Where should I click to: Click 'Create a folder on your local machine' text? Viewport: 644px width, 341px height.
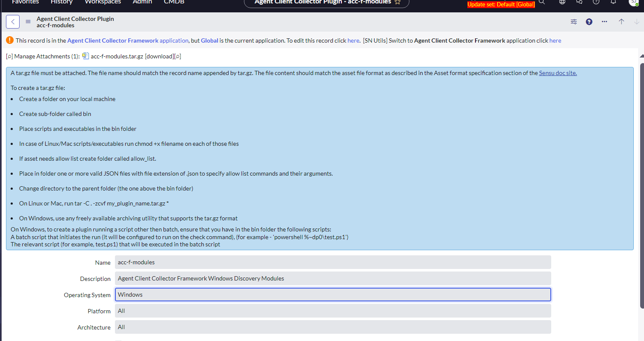coord(67,99)
